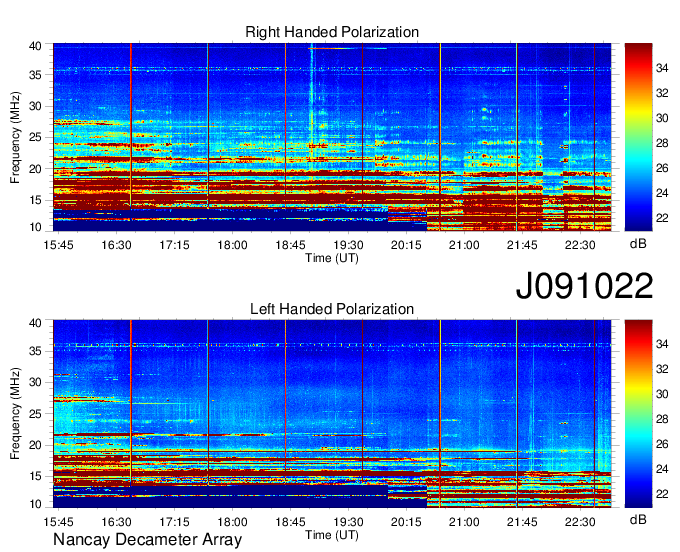
Task: Click 19:30 tick under Right Handed plot
Action: tap(348, 245)
